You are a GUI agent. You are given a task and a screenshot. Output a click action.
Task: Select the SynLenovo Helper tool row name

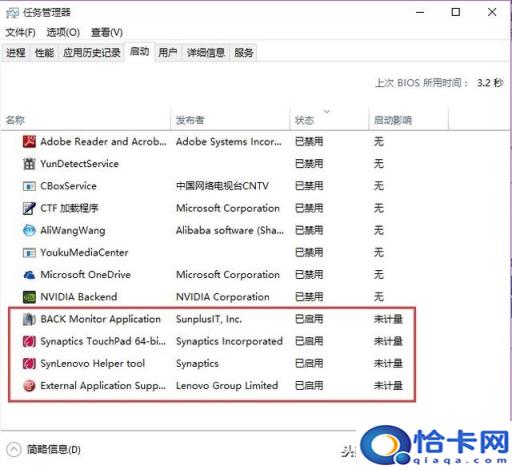click(x=93, y=364)
